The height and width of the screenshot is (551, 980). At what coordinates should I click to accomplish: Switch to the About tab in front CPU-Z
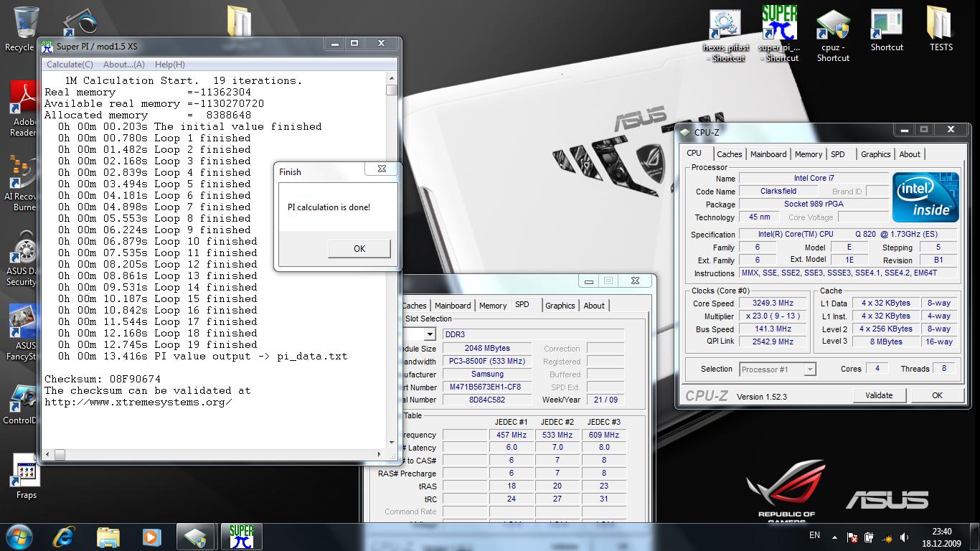click(x=910, y=154)
